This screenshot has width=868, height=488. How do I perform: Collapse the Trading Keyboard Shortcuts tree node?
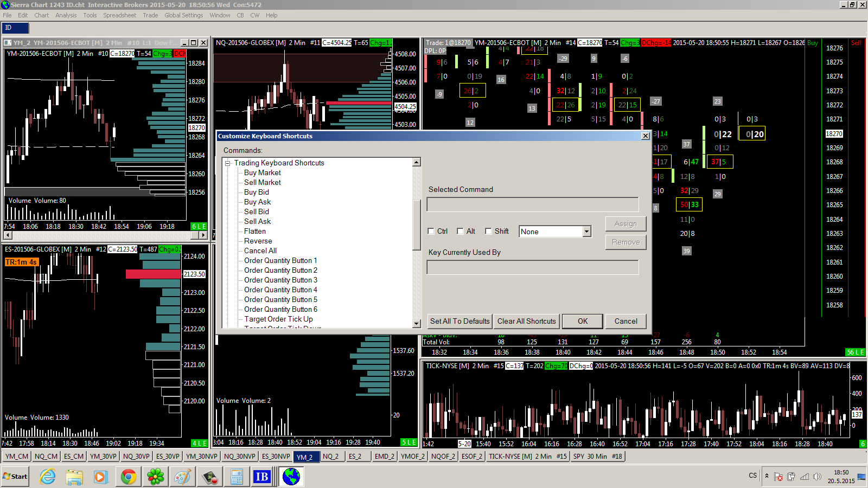(x=228, y=163)
